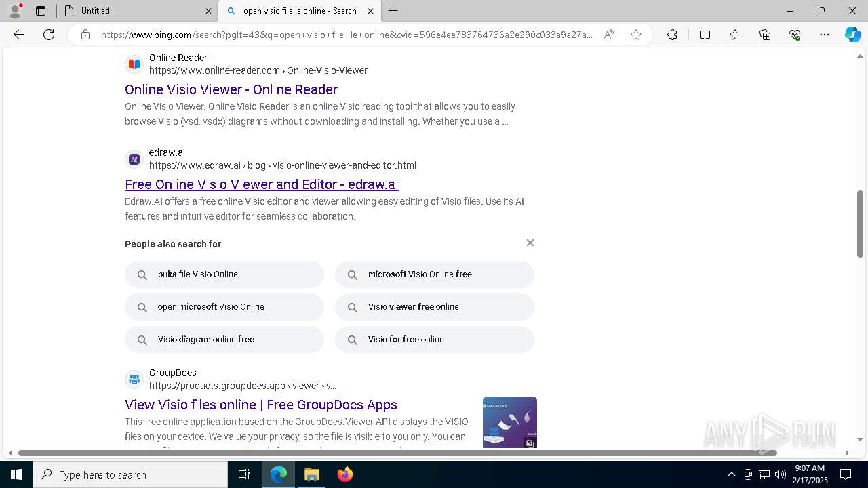Image resolution: width=868 pixels, height=488 pixels.
Task: Open the profile avatar icon
Action: coord(15,11)
